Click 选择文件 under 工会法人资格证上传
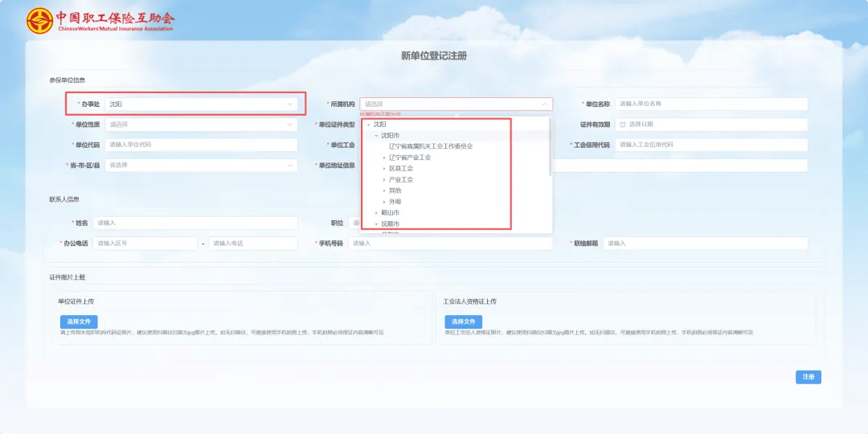Viewport: 868px width, 434px height. point(463,321)
